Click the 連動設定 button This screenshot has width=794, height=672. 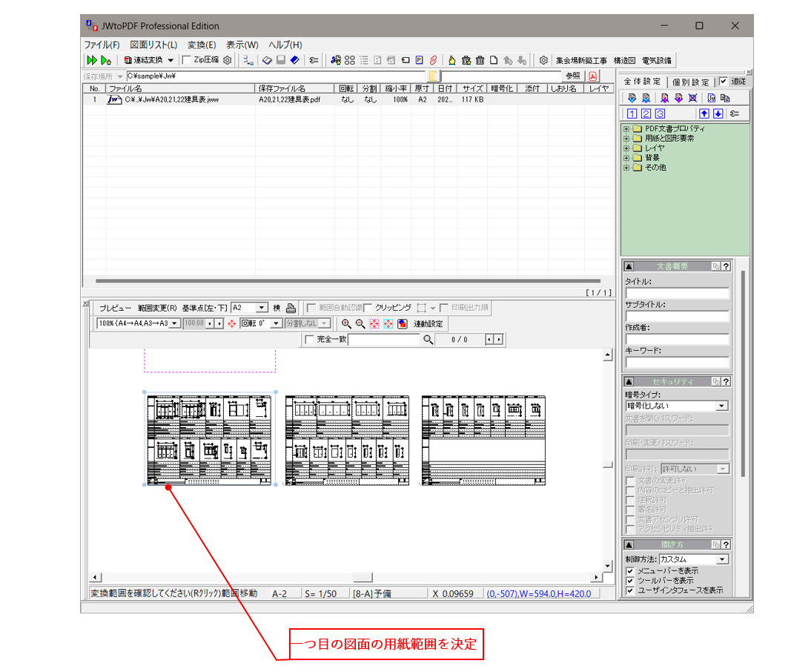click(x=428, y=324)
